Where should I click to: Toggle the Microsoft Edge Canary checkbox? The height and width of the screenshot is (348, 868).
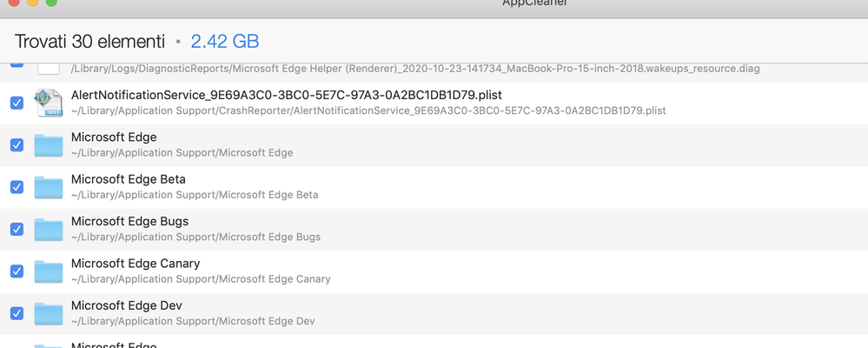17,271
